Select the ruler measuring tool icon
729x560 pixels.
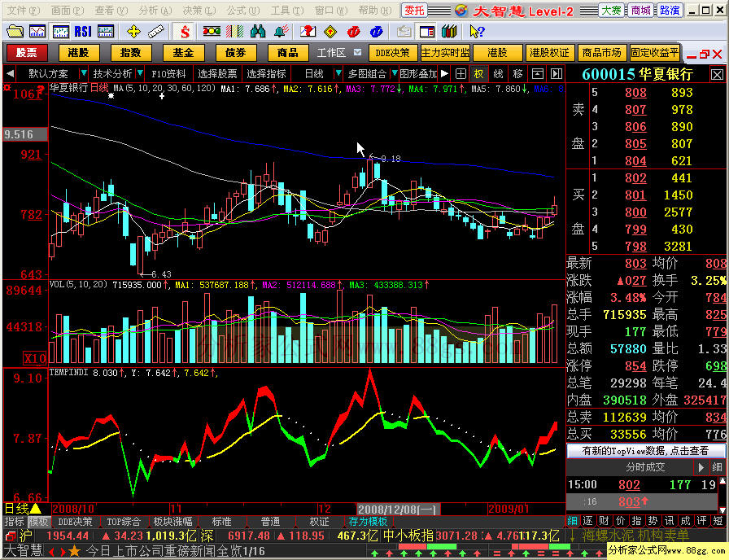155,32
